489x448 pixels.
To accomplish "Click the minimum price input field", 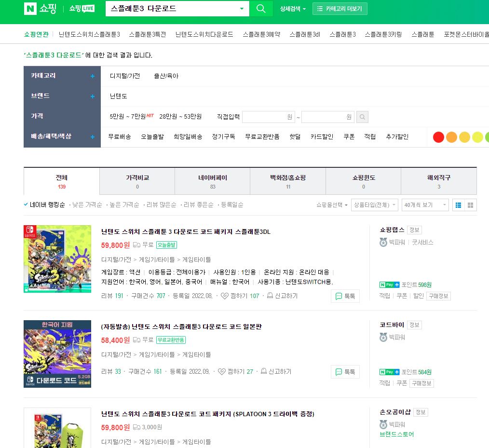I will (x=269, y=117).
